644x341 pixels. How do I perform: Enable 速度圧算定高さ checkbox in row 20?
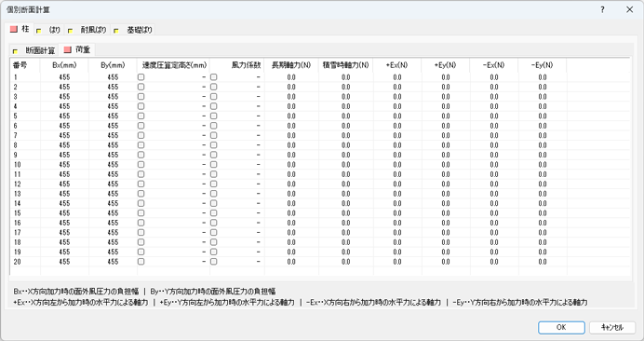point(141,262)
